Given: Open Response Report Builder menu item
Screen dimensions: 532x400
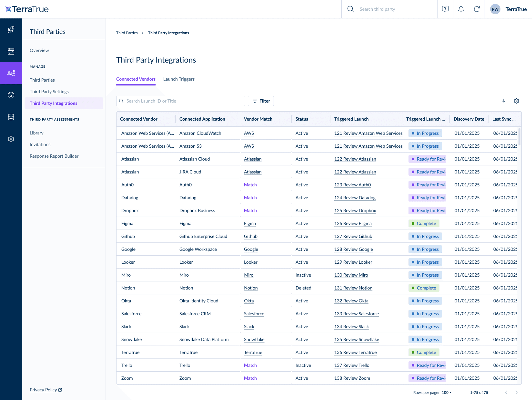Looking at the screenshot, I should pyautogui.click(x=54, y=156).
